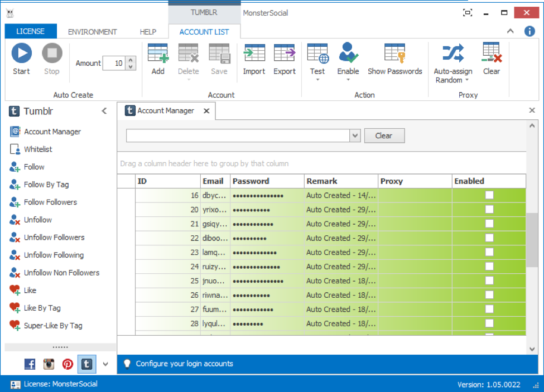Open the filter combo box dropdown arrow
544x392 pixels.
355,135
